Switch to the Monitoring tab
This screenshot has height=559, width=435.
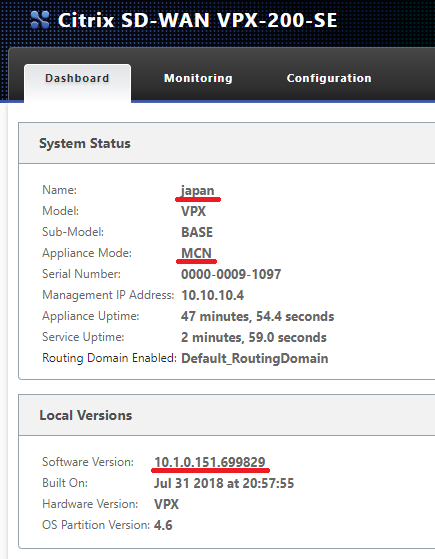198,78
